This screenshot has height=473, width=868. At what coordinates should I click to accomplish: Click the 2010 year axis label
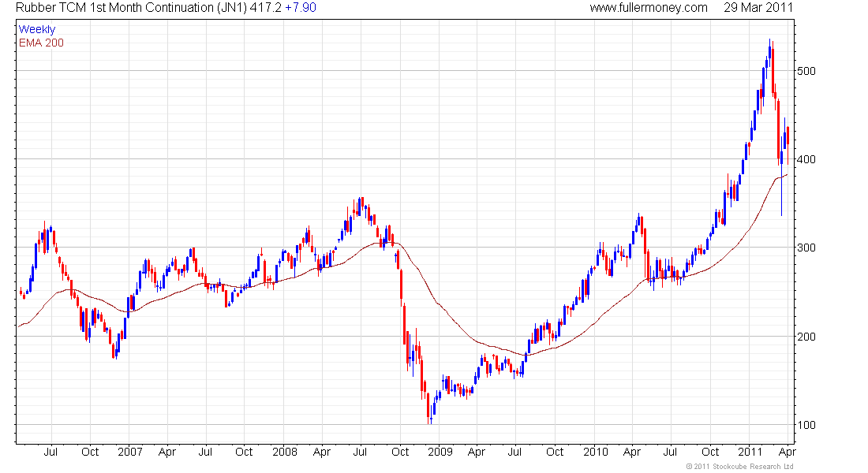click(x=595, y=452)
